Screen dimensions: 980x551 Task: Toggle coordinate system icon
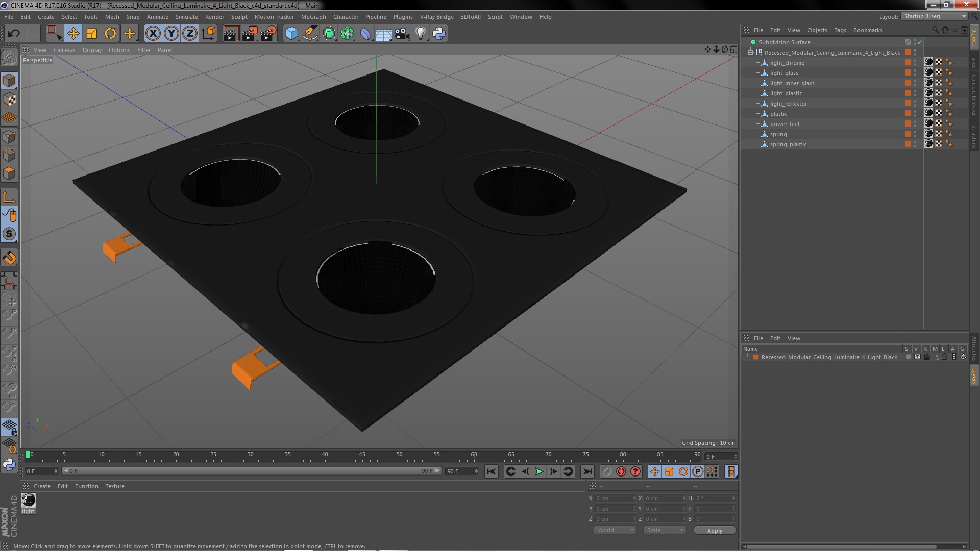208,34
